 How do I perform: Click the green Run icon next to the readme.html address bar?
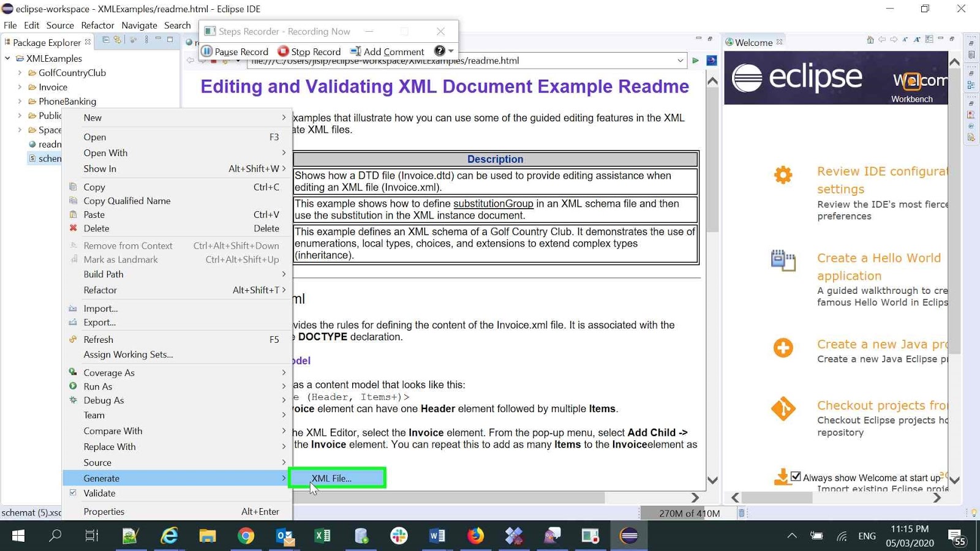pyautogui.click(x=696, y=61)
